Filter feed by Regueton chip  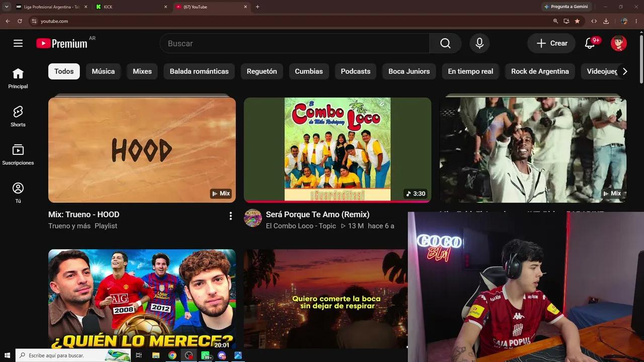[262, 71]
